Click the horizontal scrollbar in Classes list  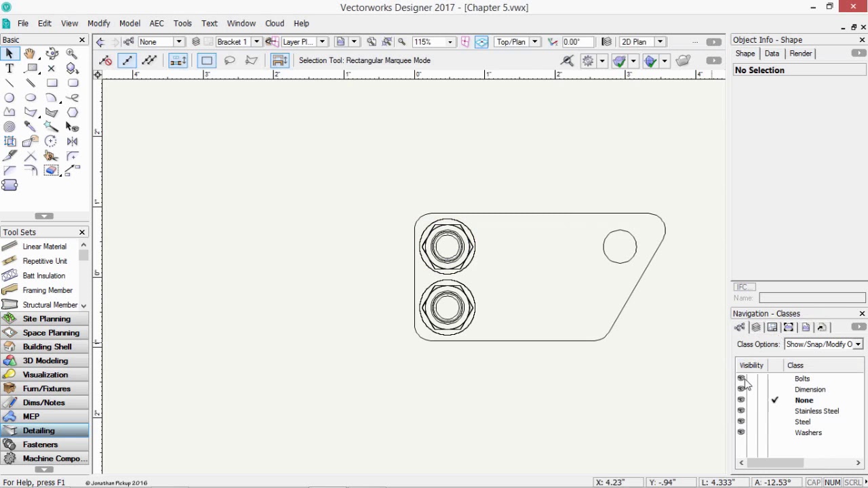775,463
